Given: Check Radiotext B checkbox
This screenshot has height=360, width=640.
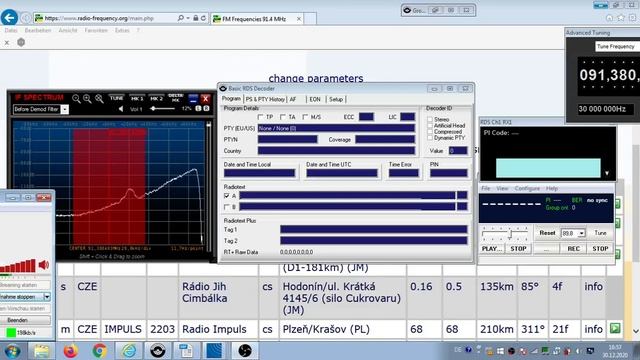Looking at the screenshot, I should tap(227, 207).
